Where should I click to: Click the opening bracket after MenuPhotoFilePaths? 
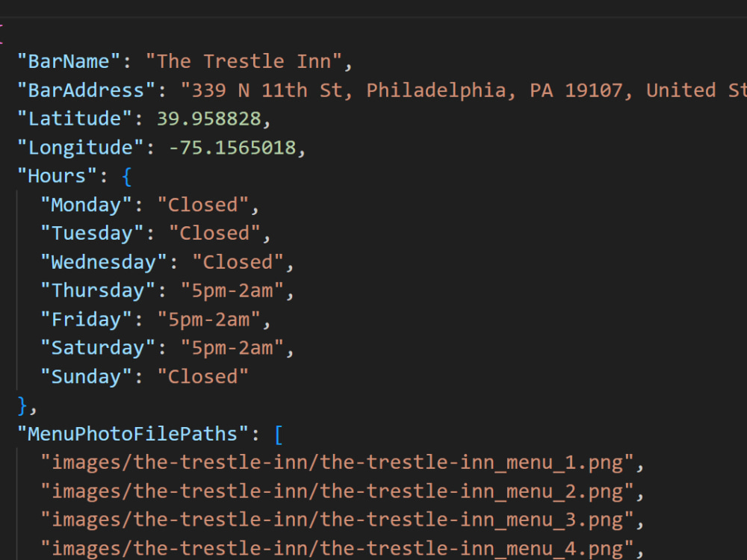click(279, 435)
